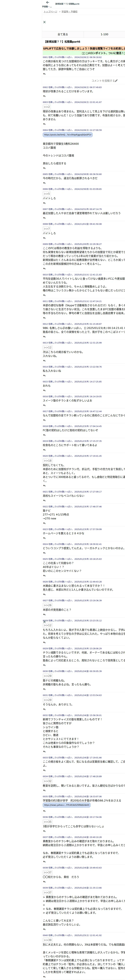Reply to post 0003 via its arrow icon
This screenshot has height=980, width=125.
click(x=44, y=124)
